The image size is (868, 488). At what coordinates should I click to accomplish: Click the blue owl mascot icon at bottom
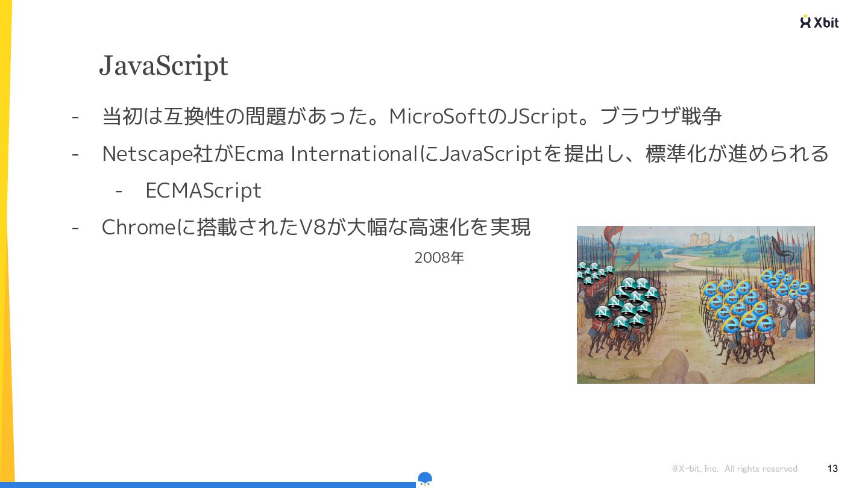[x=425, y=480]
